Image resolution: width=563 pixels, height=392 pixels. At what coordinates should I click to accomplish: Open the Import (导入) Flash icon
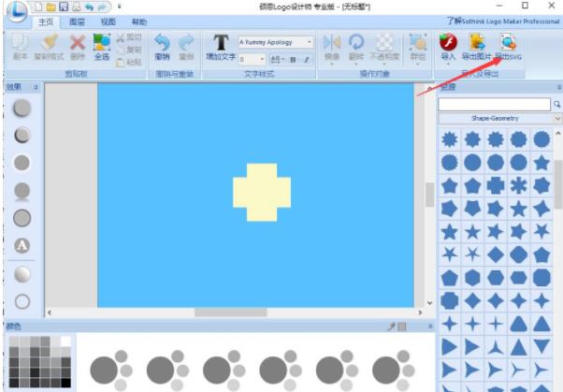(x=447, y=43)
